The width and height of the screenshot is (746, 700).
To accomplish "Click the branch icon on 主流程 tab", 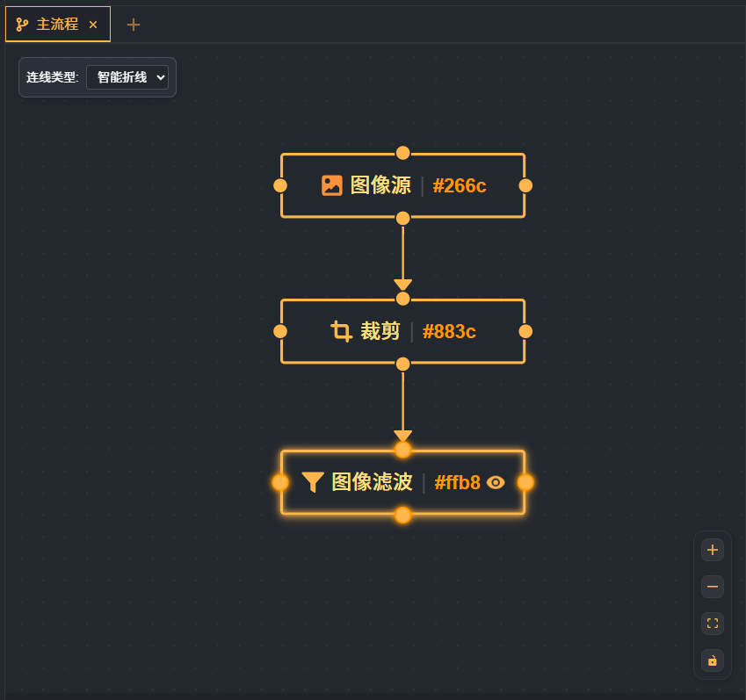I will (x=22, y=25).
